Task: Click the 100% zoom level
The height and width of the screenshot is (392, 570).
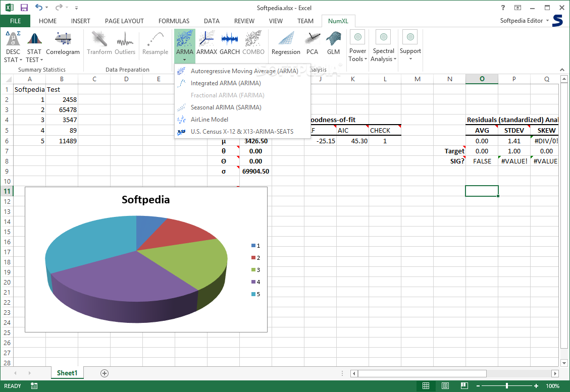Action: (552, 386)
